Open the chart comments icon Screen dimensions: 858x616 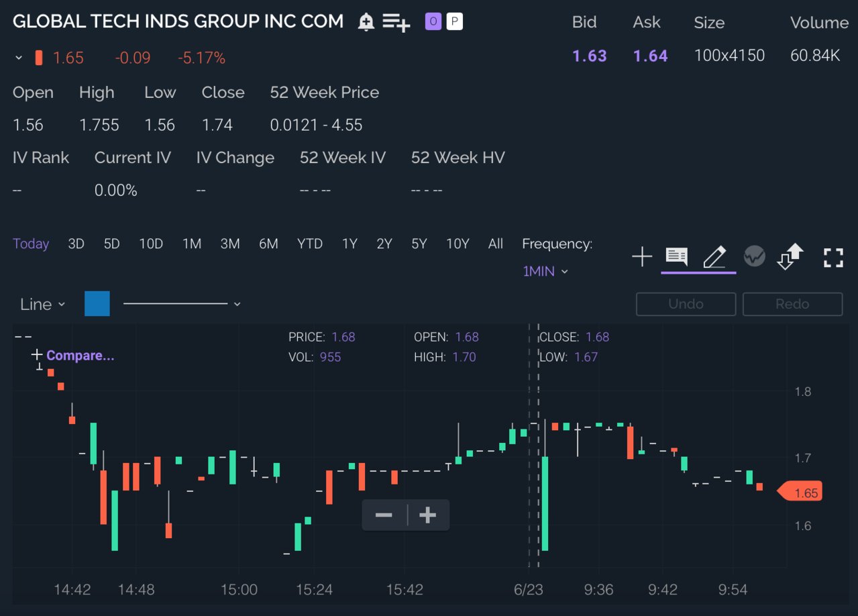click(x=676, y=256)
